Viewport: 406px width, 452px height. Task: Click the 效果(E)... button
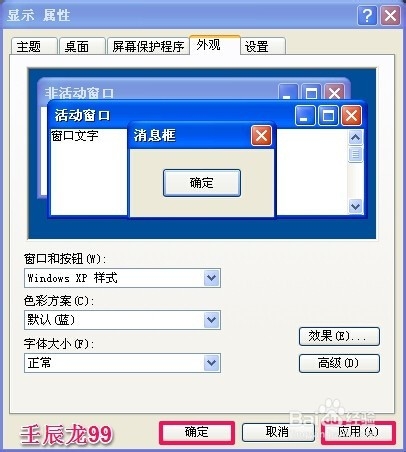(339, 336)
